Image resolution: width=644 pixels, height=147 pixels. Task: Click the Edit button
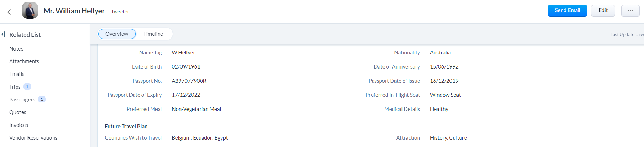[x=603, y=11]
